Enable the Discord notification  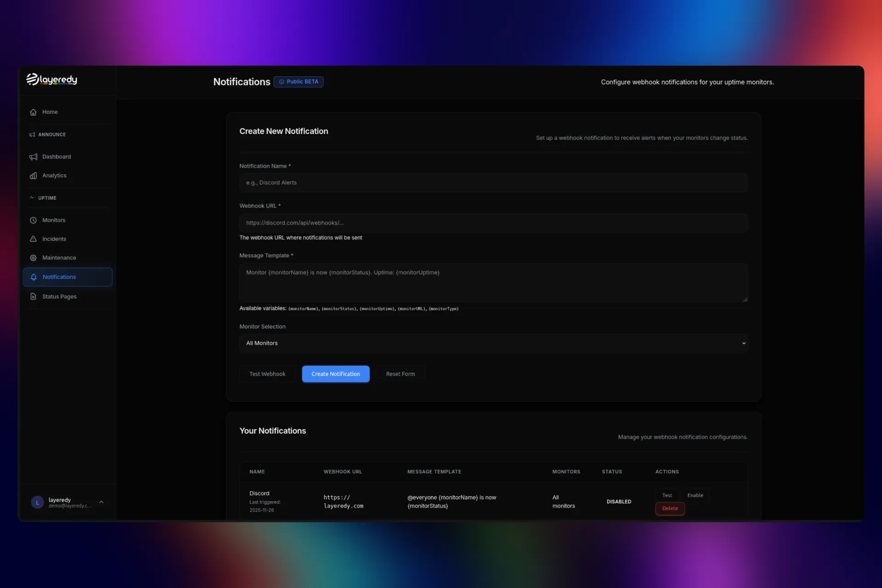[695, 495]
